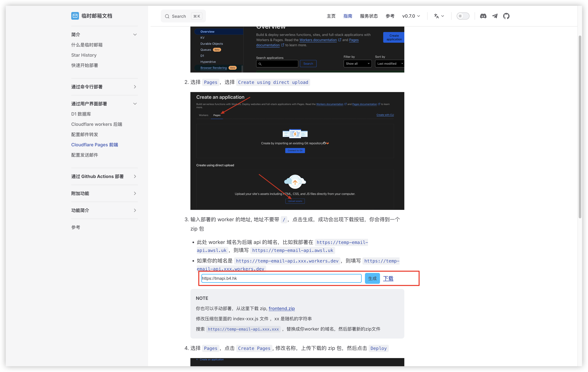Click the 下载 link beside 生成
The width and height of the screenshot is (588, 372).
[388, 278]
